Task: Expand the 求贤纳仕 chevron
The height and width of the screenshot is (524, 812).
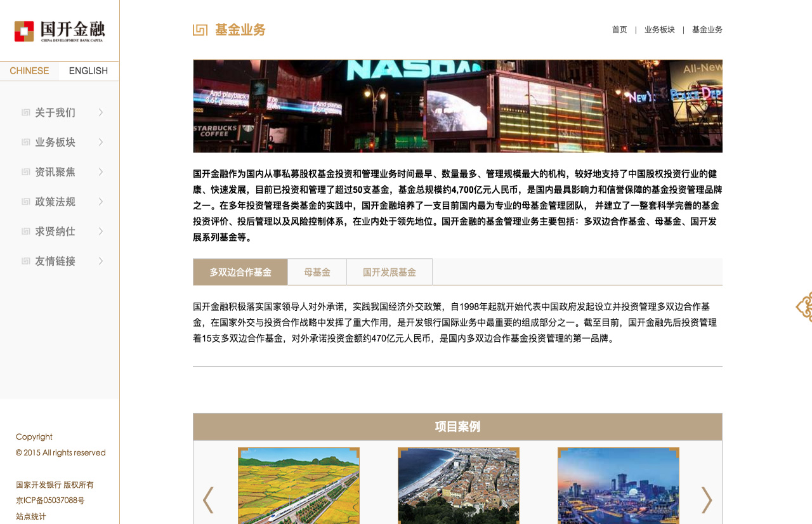Action: pyautogui.click(x=101, y=232)
